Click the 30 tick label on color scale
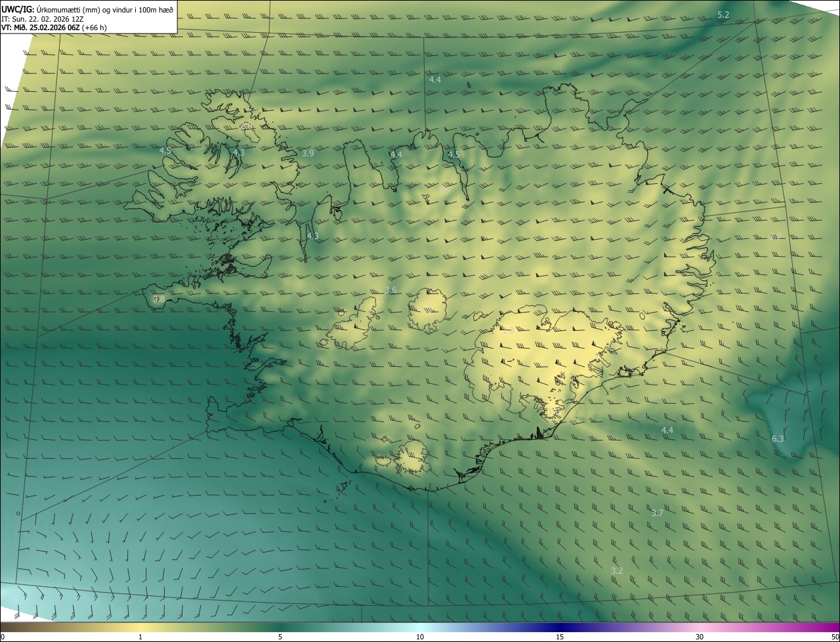 700,637
